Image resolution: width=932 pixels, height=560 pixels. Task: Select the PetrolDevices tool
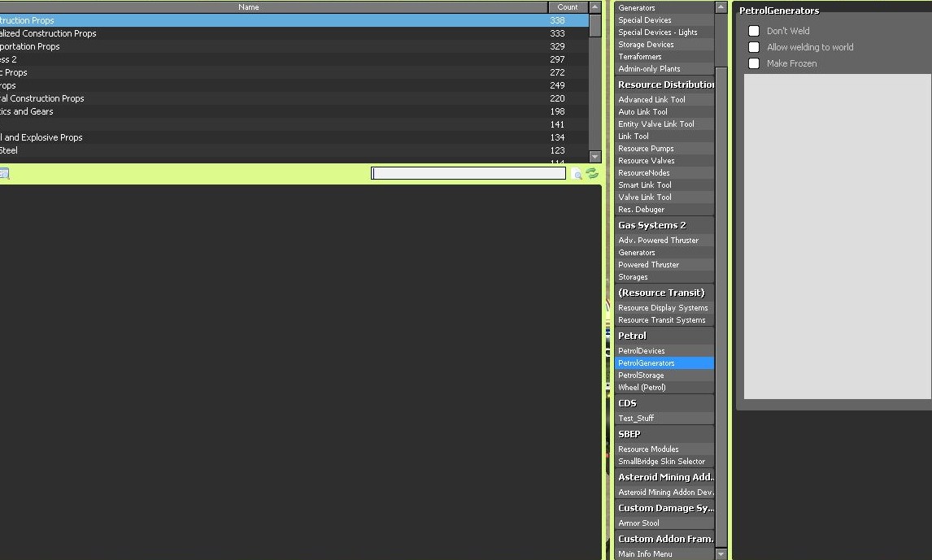click(x=664, y=351)
